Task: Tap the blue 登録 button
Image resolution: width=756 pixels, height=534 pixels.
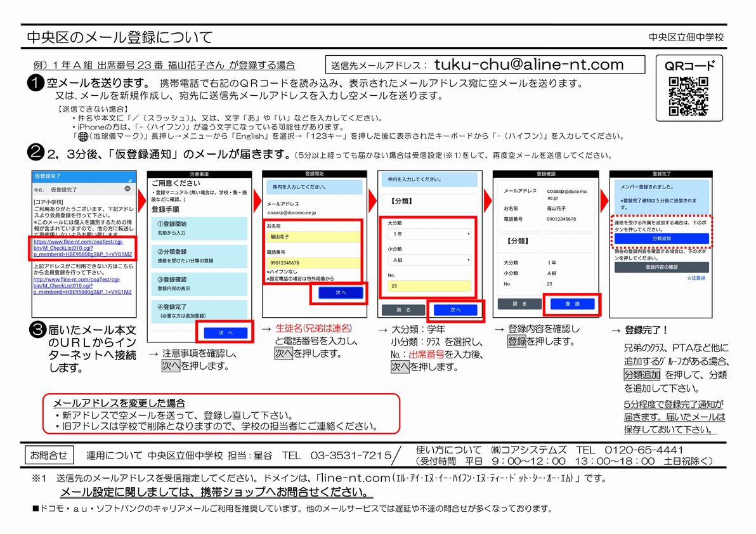Action: (573, 304)
